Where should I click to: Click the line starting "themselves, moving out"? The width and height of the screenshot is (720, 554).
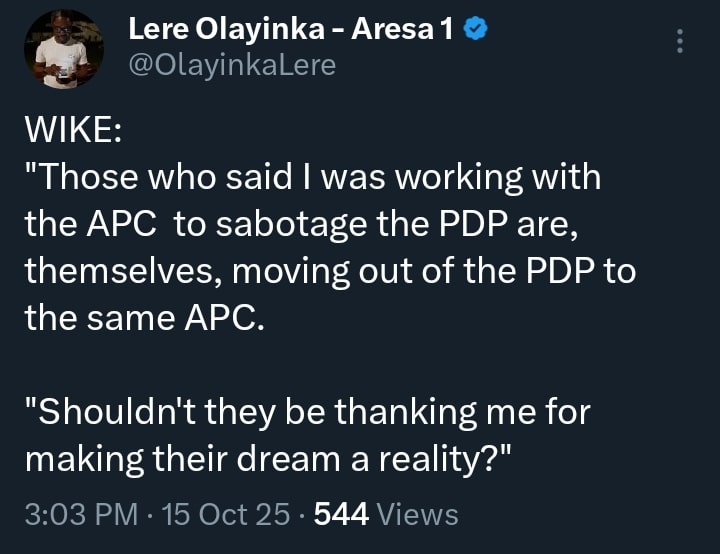click(x=329, y=271)
